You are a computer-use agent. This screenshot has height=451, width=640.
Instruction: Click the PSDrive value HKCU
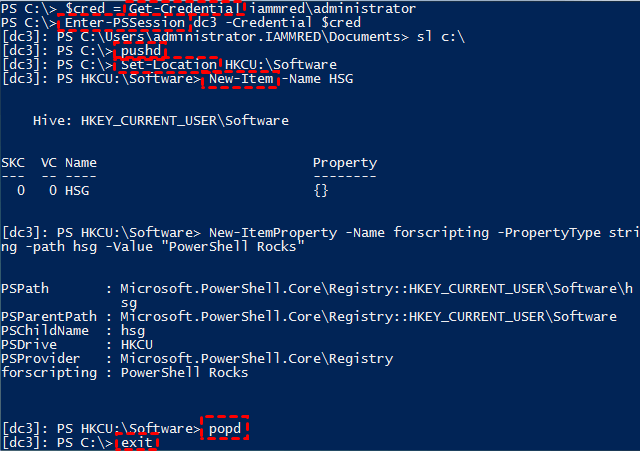click(135, 345)
